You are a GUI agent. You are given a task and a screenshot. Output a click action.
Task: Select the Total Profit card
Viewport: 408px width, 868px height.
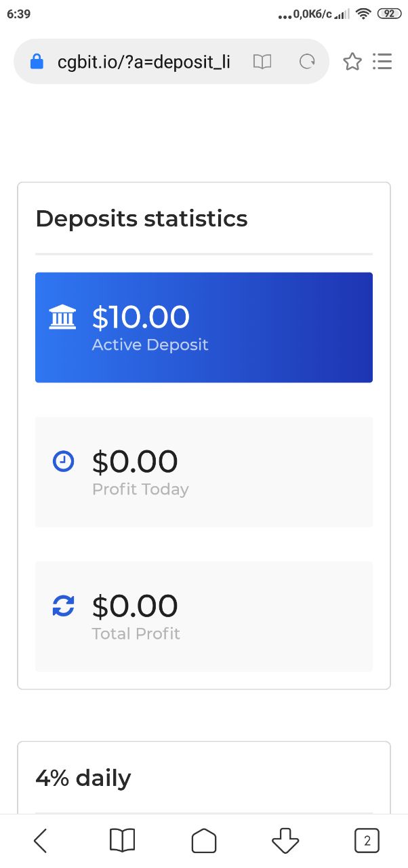(x=204, y=616)
